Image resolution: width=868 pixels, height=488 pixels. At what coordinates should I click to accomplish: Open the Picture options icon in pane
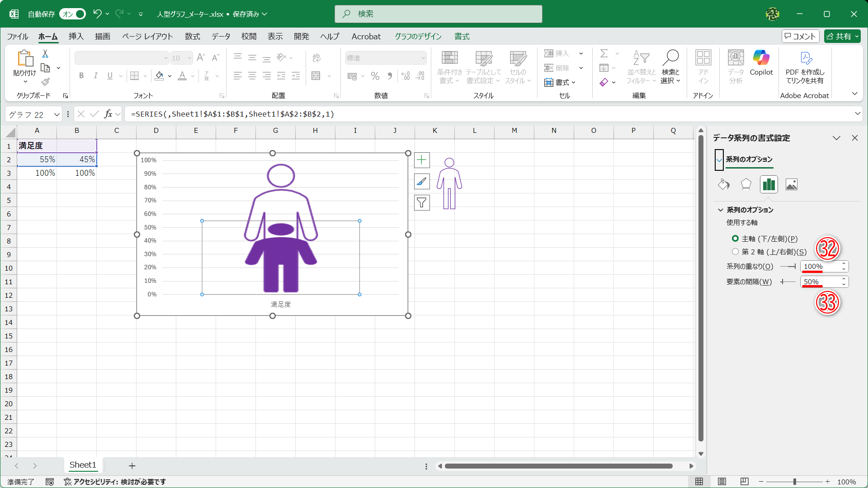[791, 184]
